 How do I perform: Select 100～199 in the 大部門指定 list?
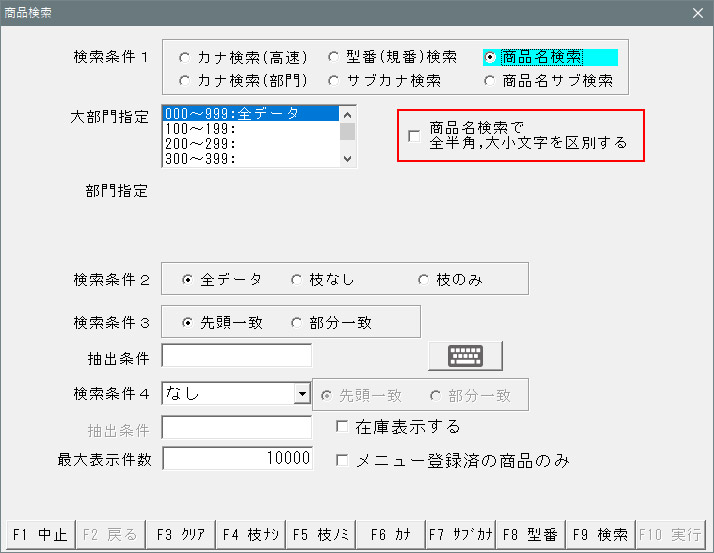(250, 129)
